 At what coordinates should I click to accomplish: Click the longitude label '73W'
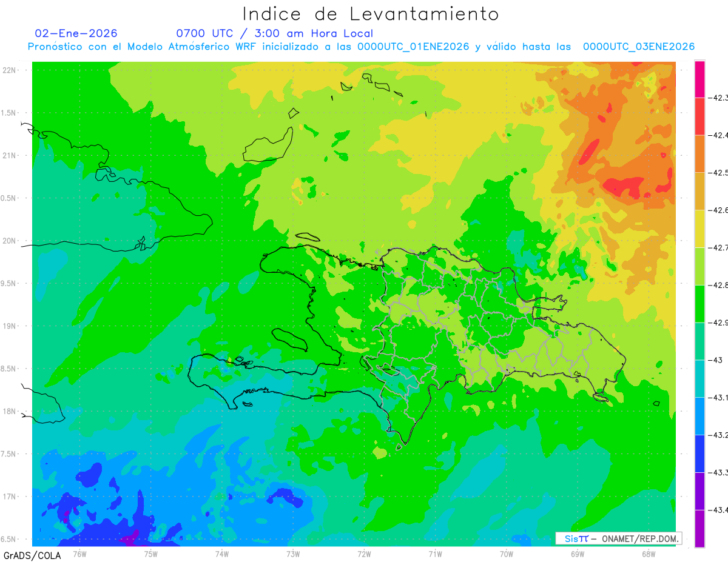293,554
